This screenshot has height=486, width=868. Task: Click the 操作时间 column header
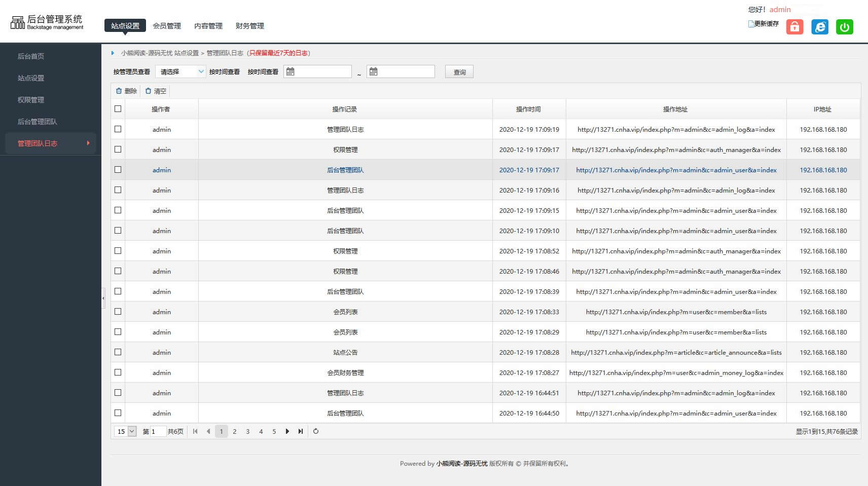pos(529,109)
